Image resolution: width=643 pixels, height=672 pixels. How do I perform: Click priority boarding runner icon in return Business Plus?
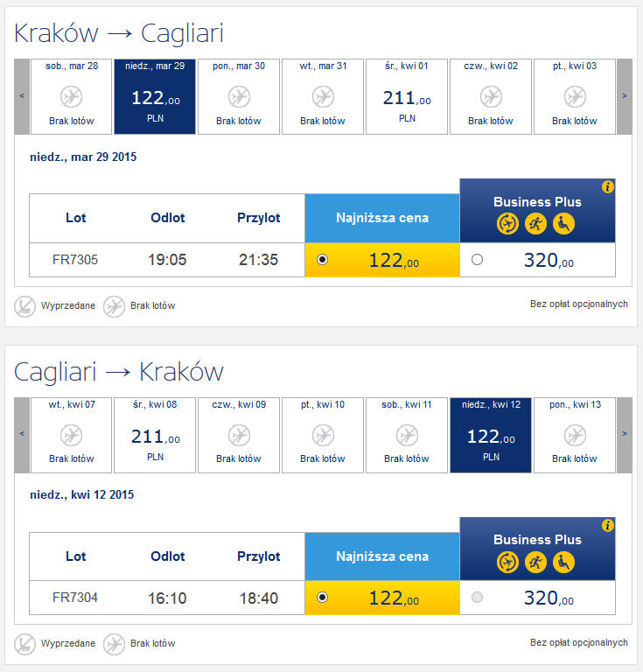[535, 563]
